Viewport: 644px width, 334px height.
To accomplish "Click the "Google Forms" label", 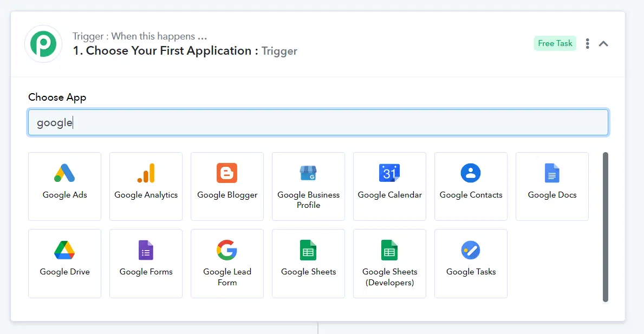I will [146, 272].
